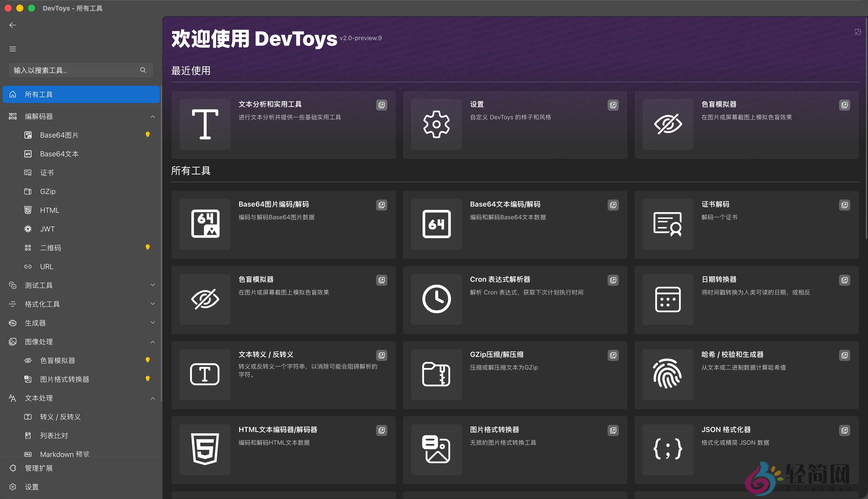Select the 二维码 tool in the sidebar
Screen dimensions: 868x499
pyautogui.click(x=51, y=247)
